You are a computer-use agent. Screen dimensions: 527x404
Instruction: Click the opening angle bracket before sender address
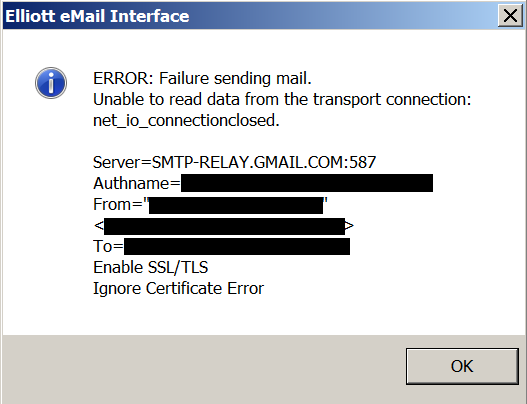point(99,226)
